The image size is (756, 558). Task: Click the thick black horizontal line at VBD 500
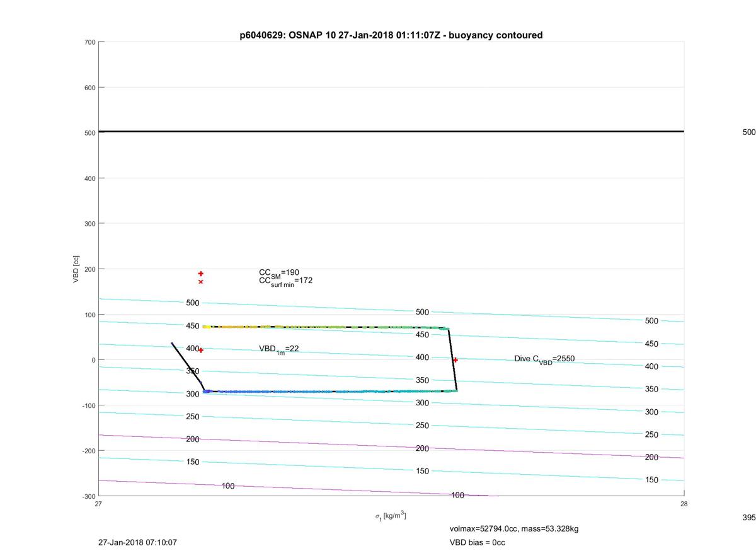(x=391, y=132)
